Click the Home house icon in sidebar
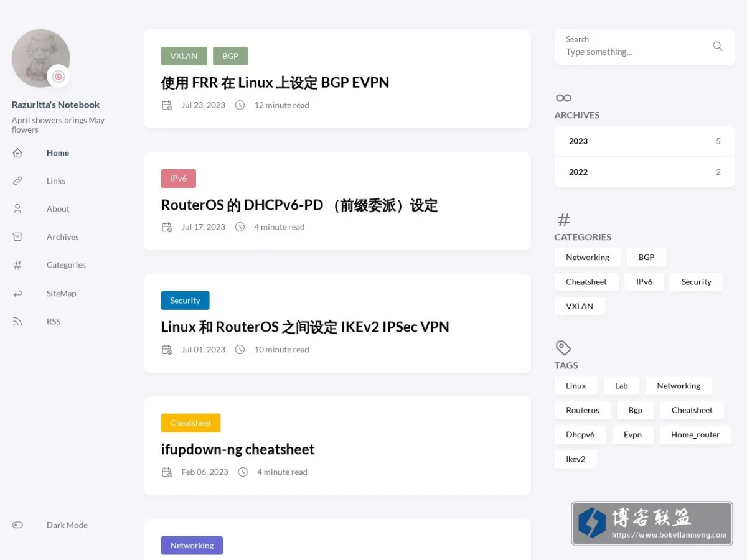The width and height of the screenshot is (747, 560). 17,153
